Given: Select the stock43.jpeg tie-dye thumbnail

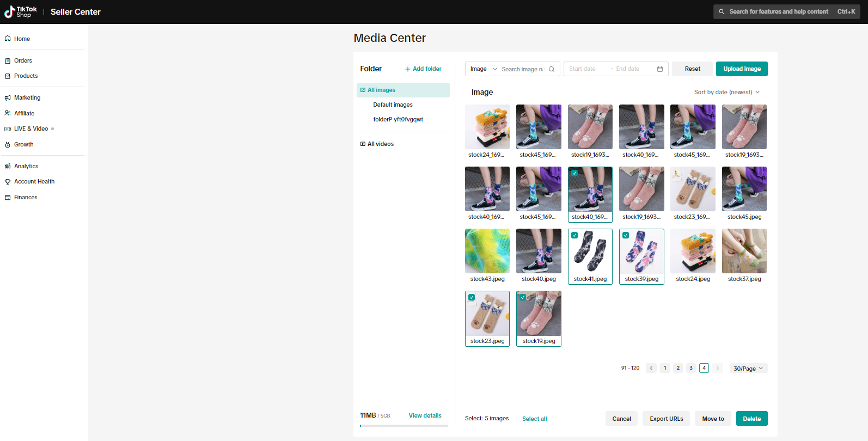Looking at the screenshot, I should (487, 251).
